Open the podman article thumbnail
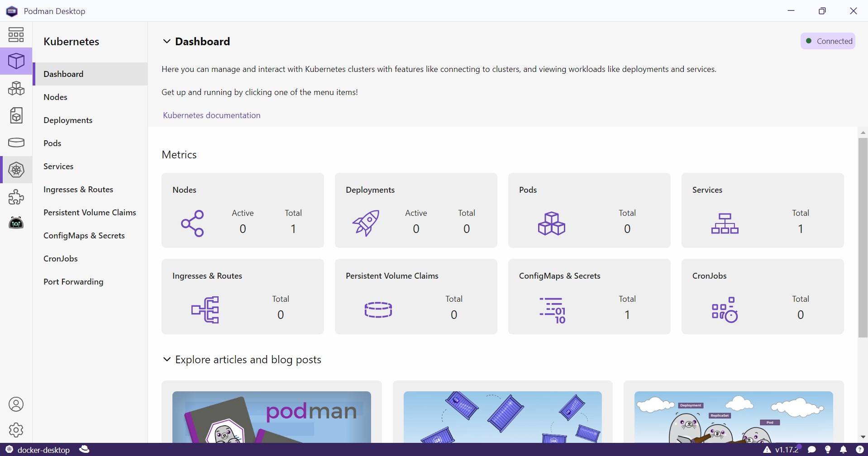 click(272, 417)
